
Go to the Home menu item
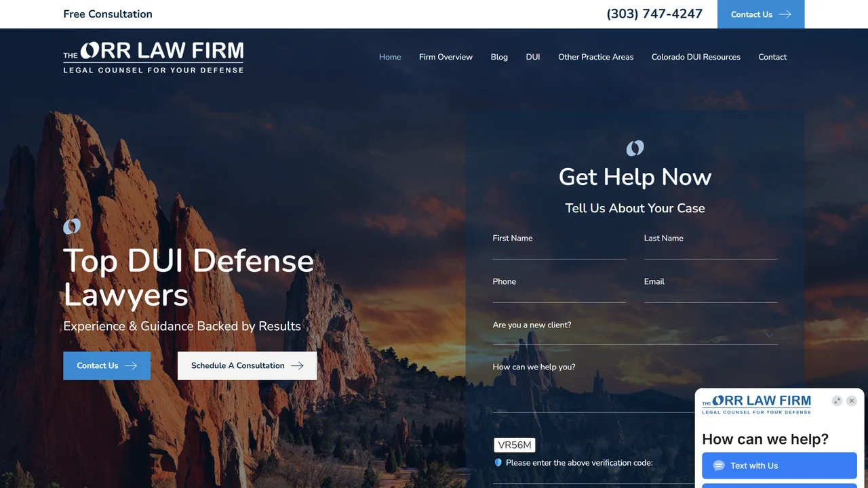tap(390, 57)
